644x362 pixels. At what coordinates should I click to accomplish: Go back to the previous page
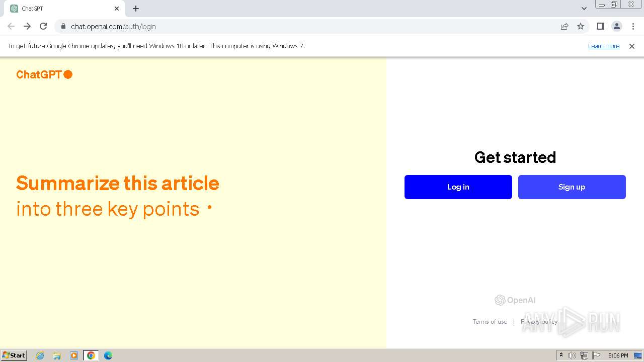[11, 26]
